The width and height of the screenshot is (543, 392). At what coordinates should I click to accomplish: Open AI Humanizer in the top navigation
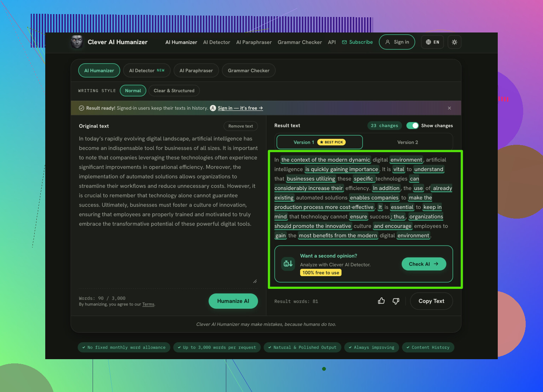(181, 42)
